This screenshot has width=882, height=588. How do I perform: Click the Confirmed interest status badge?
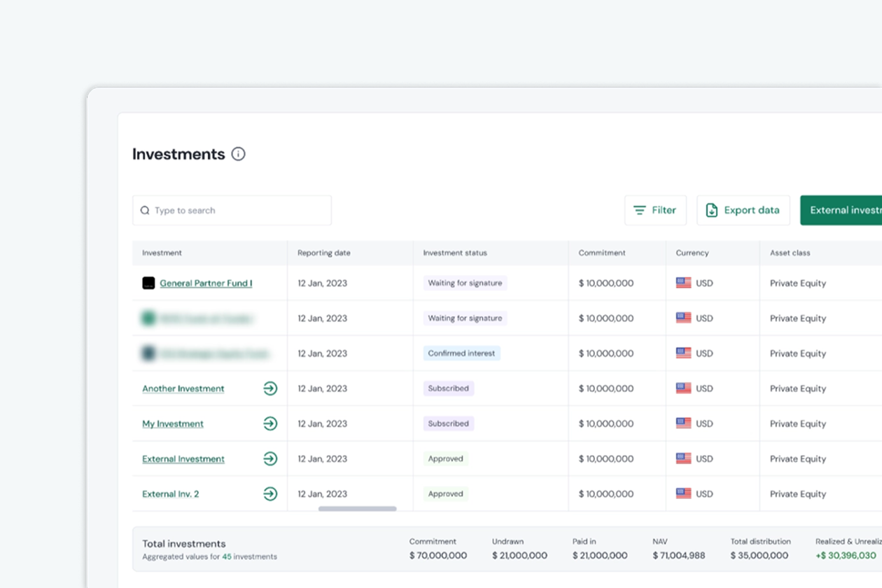(x=461, y=353)
